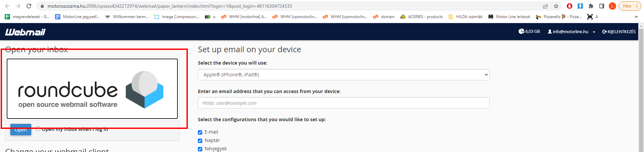The image size is (644, 152).
Task: Toggle the browser side panel icon
Action: (x=602, y=6)
